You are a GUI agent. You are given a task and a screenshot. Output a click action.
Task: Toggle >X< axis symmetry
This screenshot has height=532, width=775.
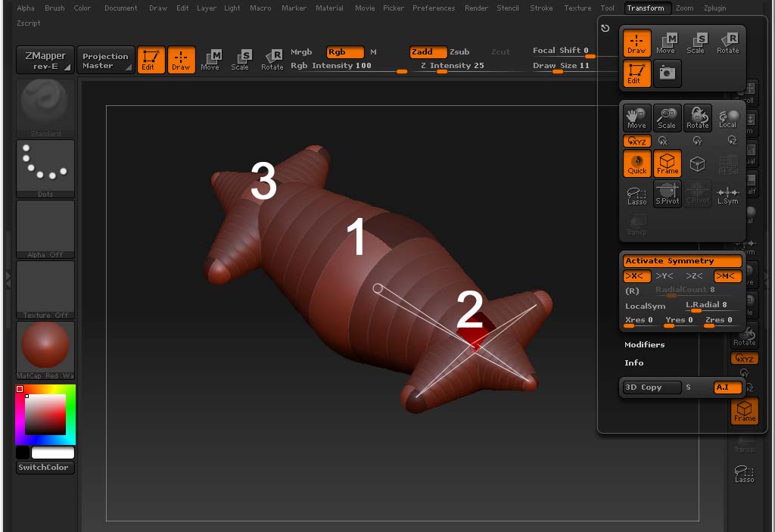pos(636,275)
